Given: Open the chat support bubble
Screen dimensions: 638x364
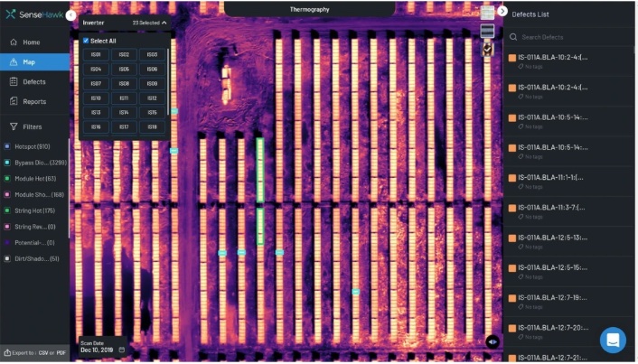Looking at the screenshot, I should [x=613, y=340].
